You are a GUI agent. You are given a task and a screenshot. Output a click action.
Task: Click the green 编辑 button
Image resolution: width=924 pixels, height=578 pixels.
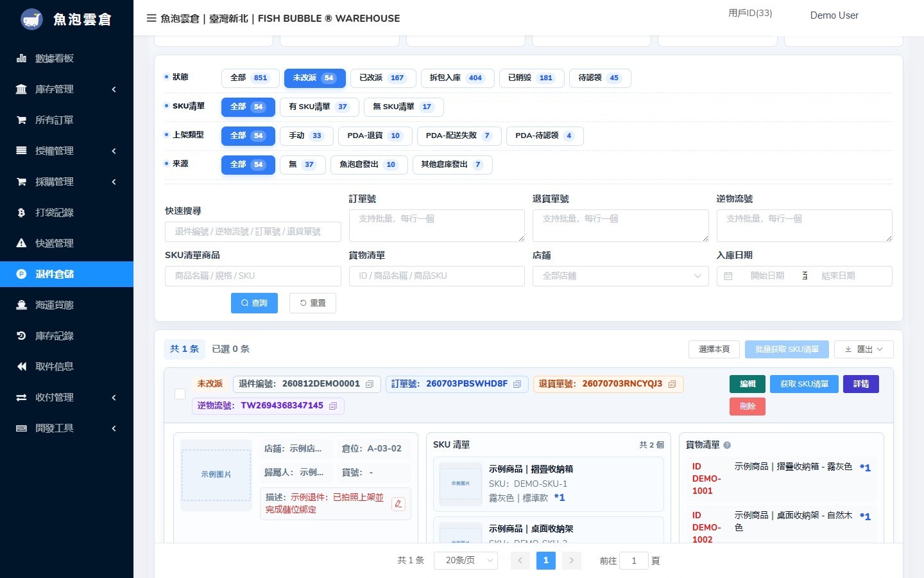click(x=748, y=384)
